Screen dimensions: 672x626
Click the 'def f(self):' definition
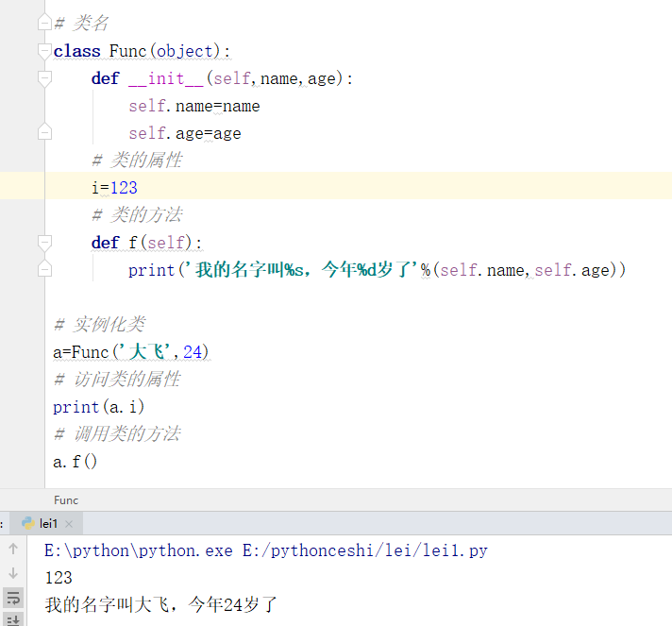coord(146,243)
